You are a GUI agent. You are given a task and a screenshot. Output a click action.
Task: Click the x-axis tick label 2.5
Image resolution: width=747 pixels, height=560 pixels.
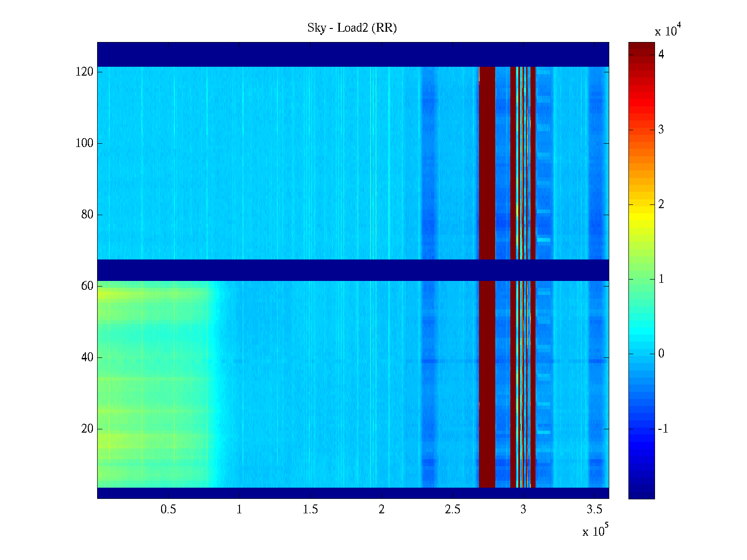click(x=452, y=510)
